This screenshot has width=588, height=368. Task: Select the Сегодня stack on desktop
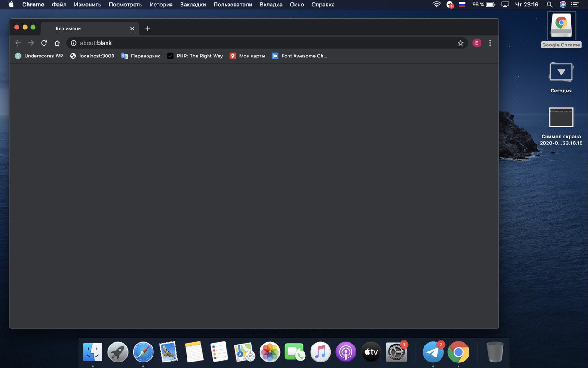click(561, 77)
